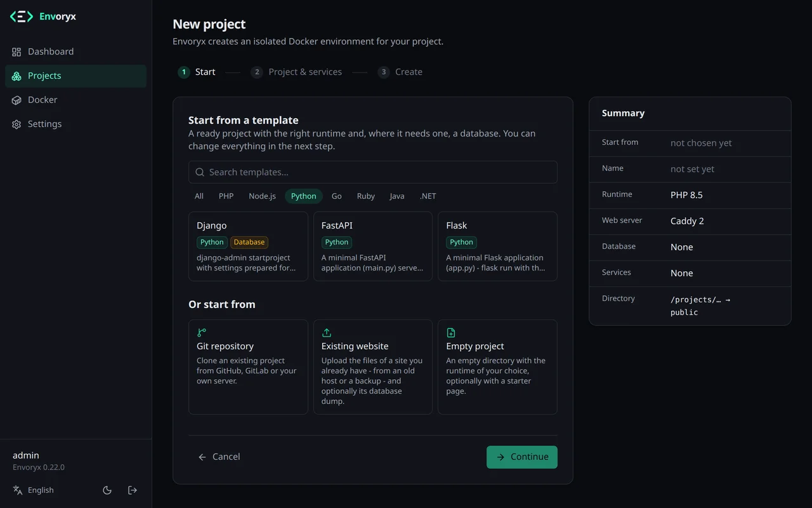Open Dashboard from the sidebar
Image resolution: width=812 pixels, height=508 pixels.
[x=75, y=51]
